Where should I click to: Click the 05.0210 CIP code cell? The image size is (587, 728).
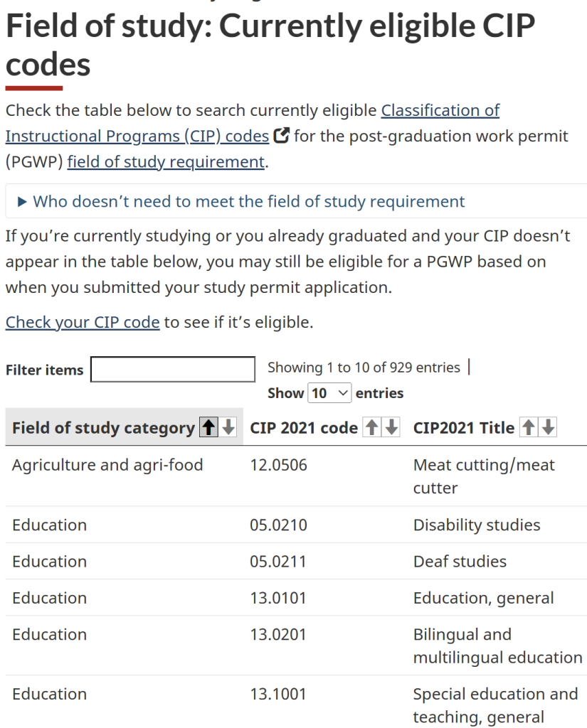pyautogui.click(x=278, y=525)
